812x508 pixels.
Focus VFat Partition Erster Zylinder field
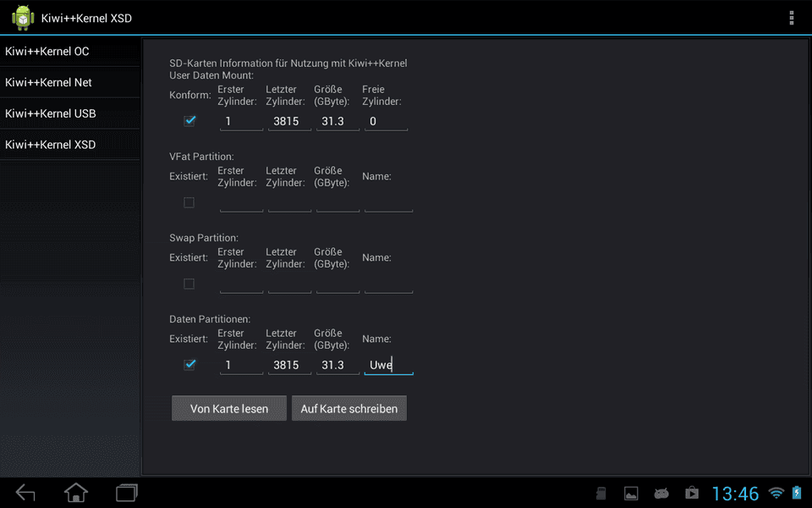coord(241,202)
